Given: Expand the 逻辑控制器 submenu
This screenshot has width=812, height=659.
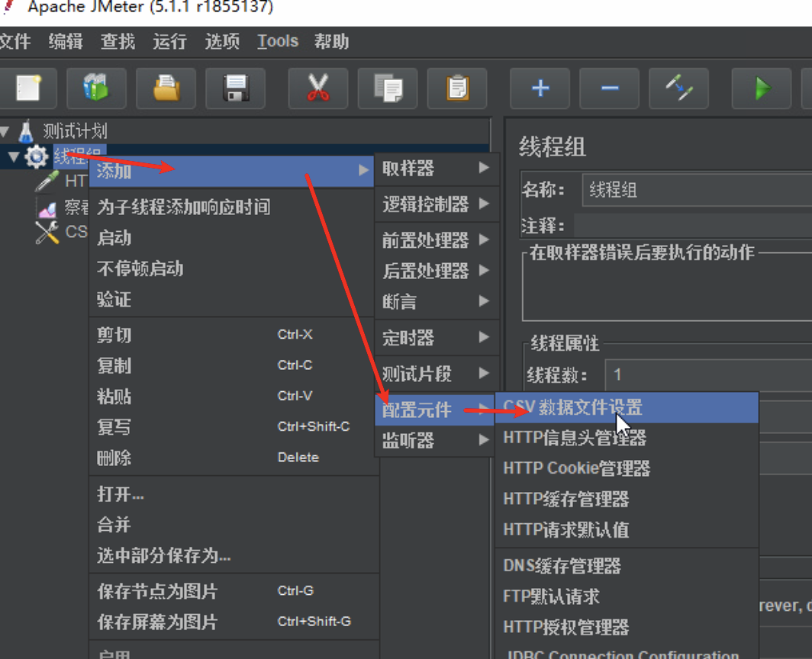Looking at the screenshot, I should (x=436, y=204).
